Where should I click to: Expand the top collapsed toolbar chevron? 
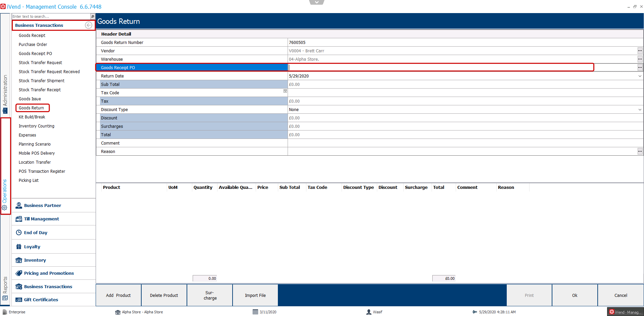click(316, 2)
